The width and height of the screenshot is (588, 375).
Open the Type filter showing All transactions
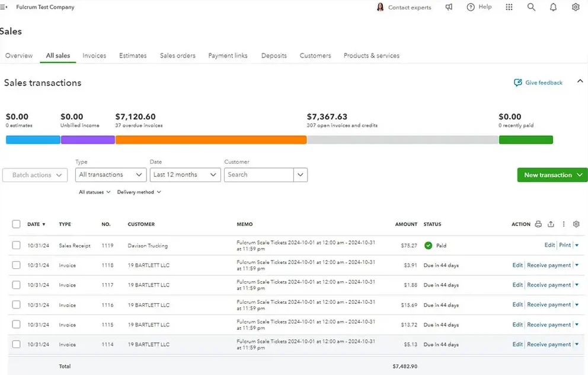coord(110,174)
